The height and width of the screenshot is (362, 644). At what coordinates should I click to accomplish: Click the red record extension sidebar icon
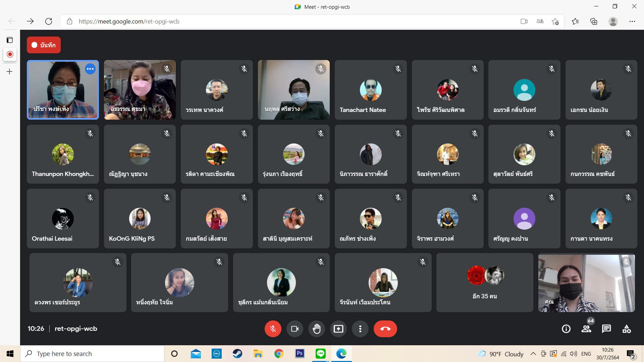click(10, 54)
